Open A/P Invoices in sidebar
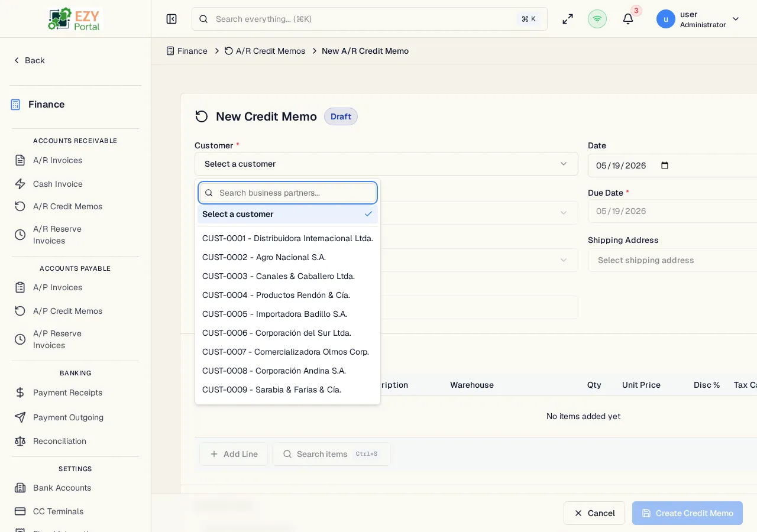This screenshot has width=757, height=532. click(57, 287)
